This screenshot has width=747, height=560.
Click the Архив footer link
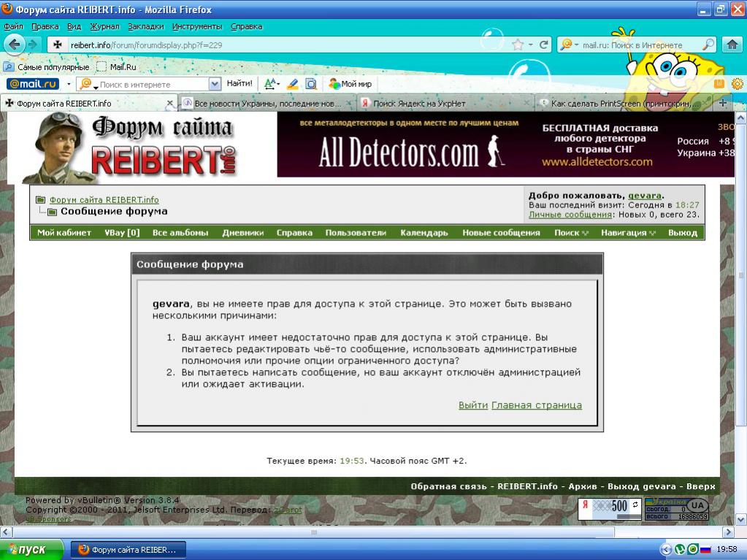click(583, 486)
